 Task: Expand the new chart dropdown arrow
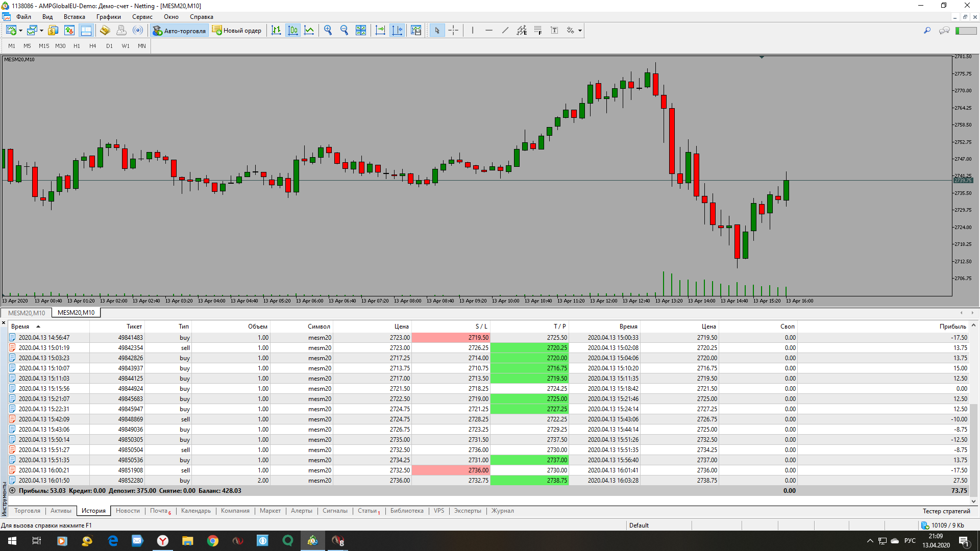(x=20, y=31)
